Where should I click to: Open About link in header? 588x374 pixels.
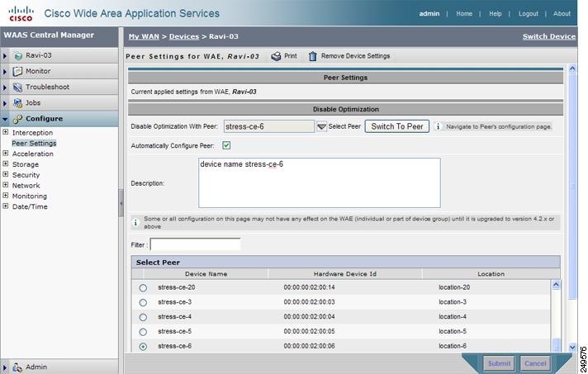pyautogui.click(x=562, y=13)
